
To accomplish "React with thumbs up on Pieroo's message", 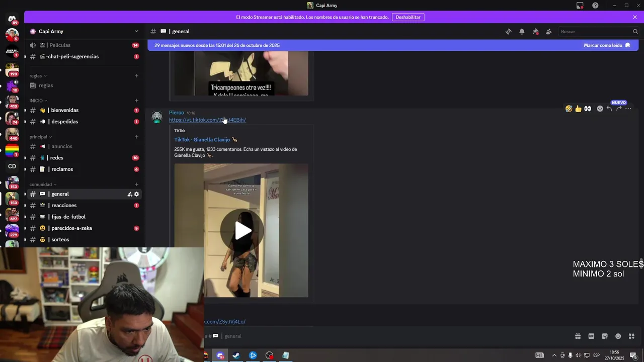I will pyautogui.click(x=578, y=109).
